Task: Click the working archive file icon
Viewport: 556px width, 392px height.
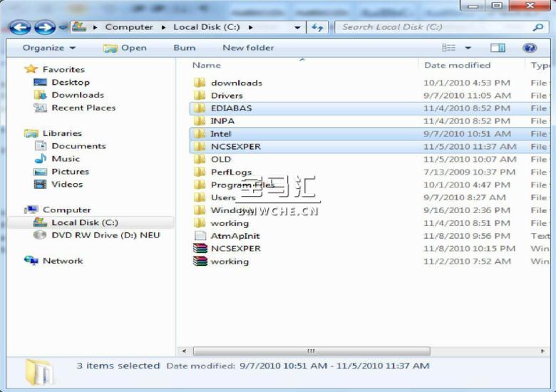Action: [x=200, y=262]
